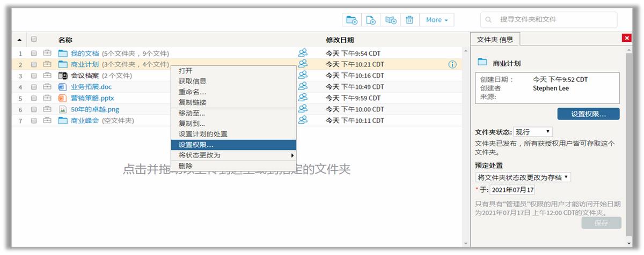Check the box for 商业计划 row
Screen dimensions: 644x255
pyautogui.click(x=34, y=64)
